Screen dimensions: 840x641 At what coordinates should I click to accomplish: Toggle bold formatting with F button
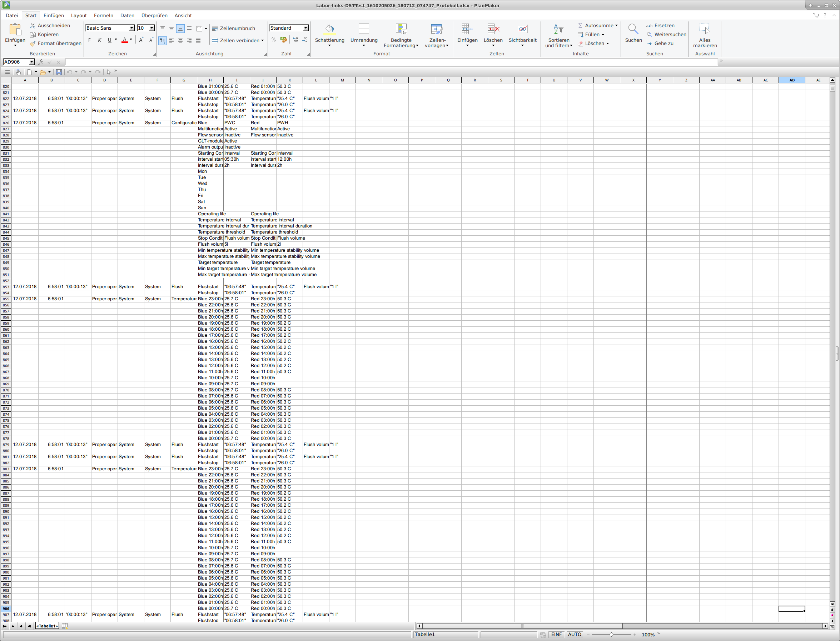[90, 40]
